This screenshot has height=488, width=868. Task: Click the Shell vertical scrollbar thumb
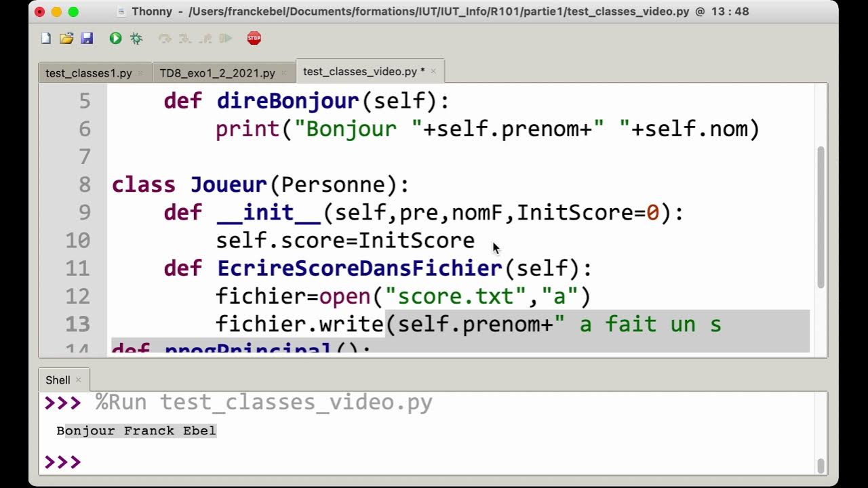tap(821, 466)
